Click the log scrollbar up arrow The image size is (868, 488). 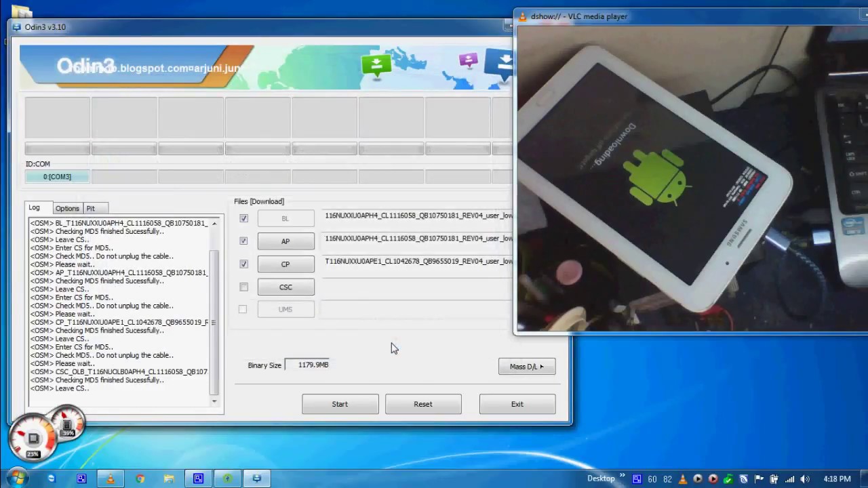coord(214,223)
